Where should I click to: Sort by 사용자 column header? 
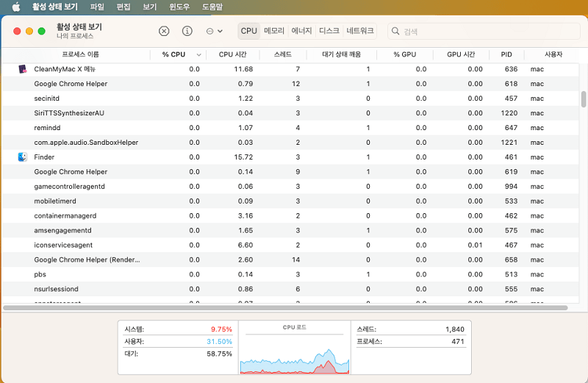[x=553, y=54]
